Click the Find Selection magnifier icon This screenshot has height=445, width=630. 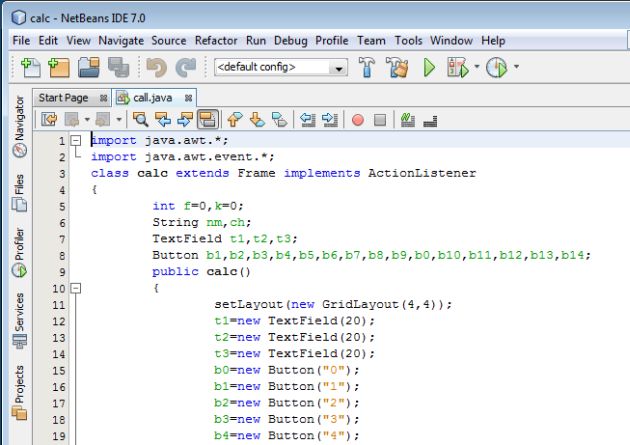coord(140,119)
